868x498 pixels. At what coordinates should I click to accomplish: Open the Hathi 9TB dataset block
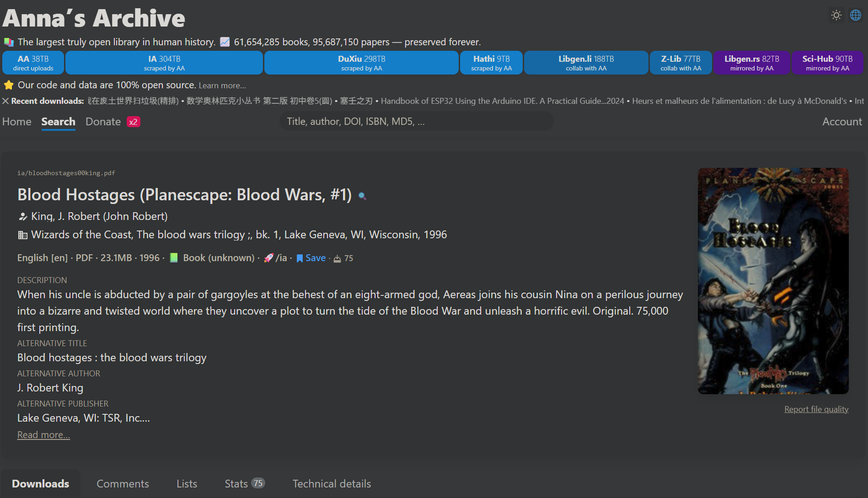click(492, 63)
